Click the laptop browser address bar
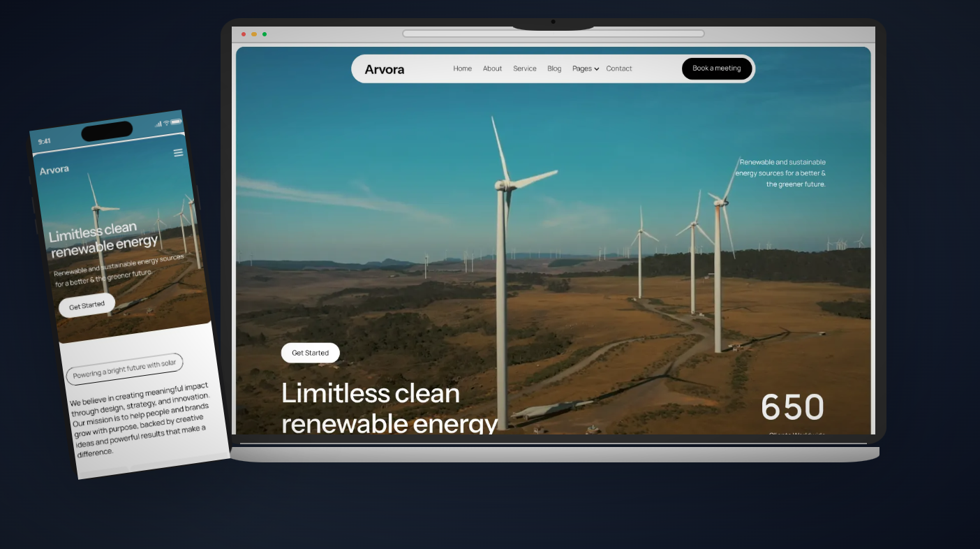The width and height of the screenshot is (980, 549). click(554, 34)
